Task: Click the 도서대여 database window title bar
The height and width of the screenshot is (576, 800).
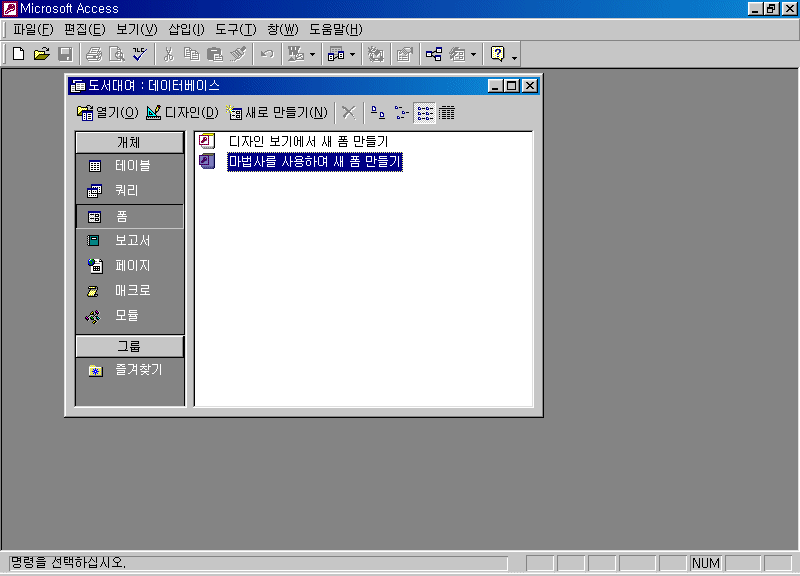Action: (303, 86)
